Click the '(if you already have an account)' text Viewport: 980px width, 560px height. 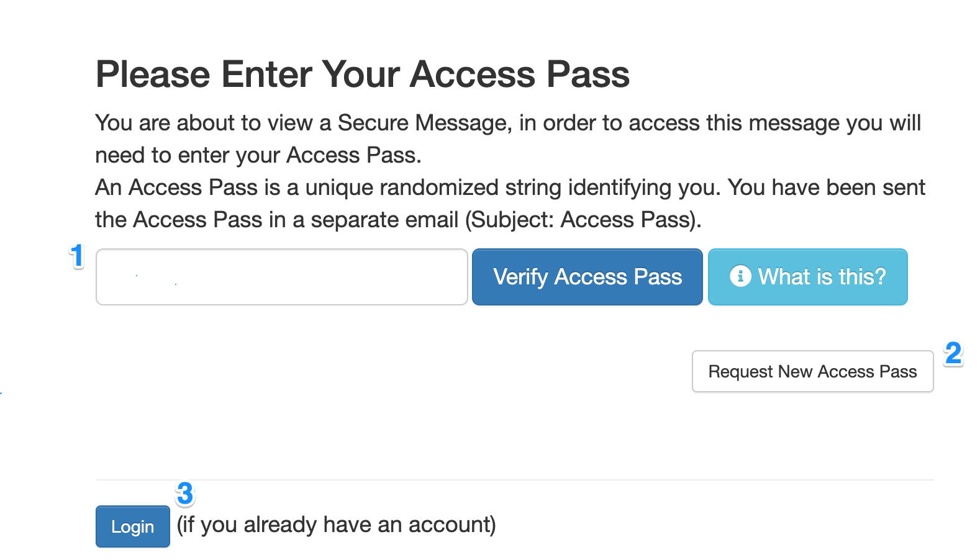click(x=335, y=525)
